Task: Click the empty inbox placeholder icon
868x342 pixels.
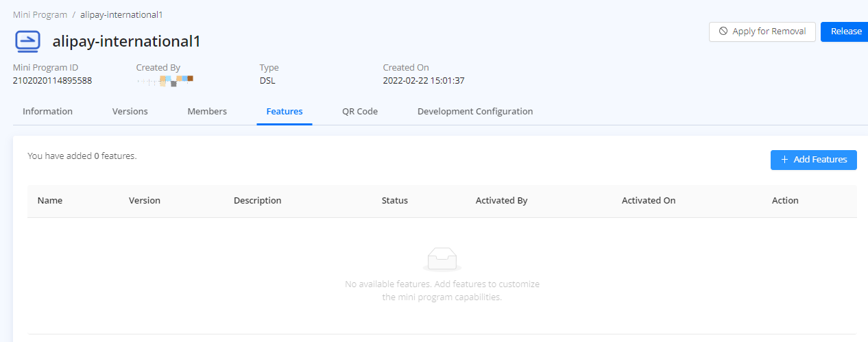Action: pos(442,260)
